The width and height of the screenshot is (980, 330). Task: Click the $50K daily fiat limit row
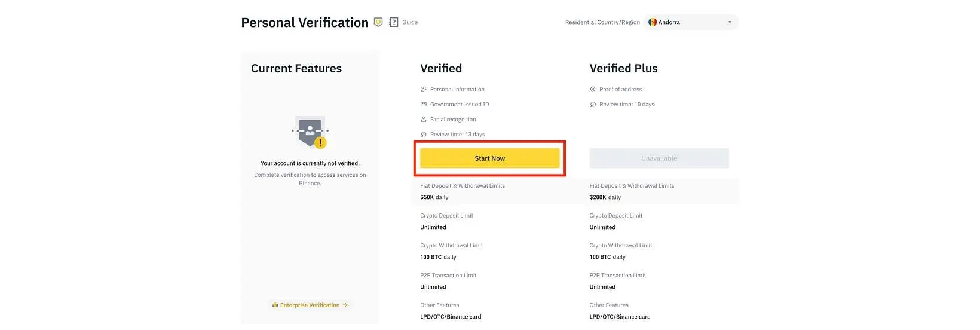[434, 197]
